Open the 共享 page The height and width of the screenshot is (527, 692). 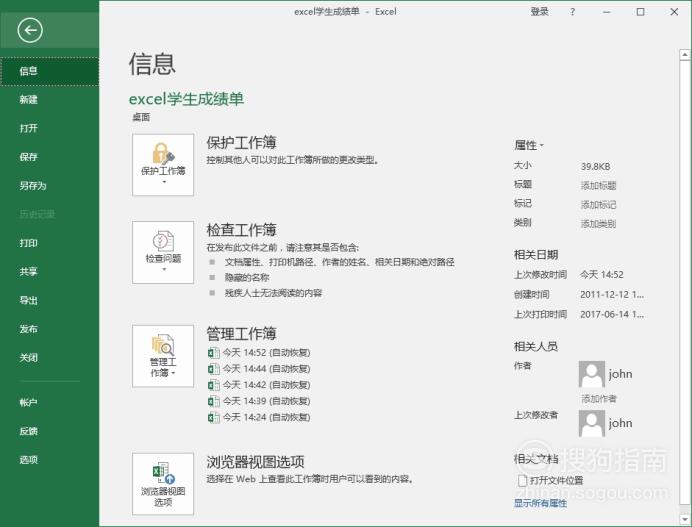(49, 272)
